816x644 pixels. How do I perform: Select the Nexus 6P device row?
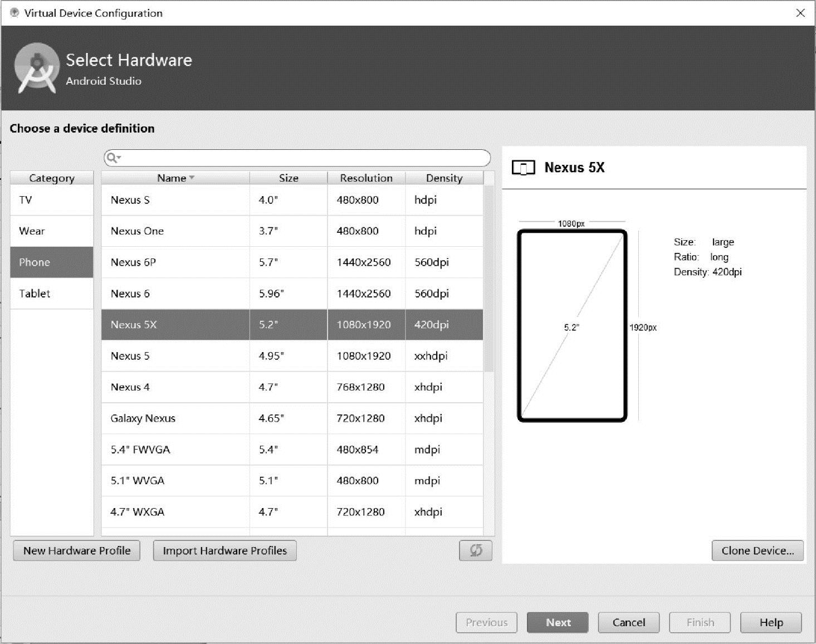tap(292, 262)
